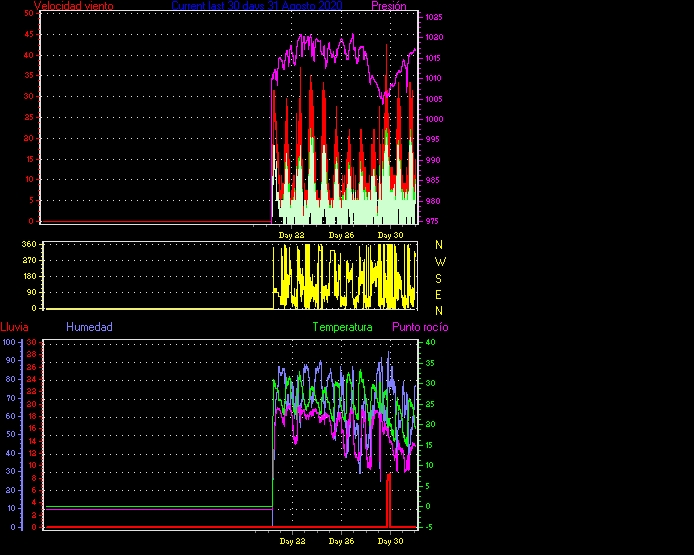The image size is (694, 555).
Task: Select the "Punto rocío" legend label
Action: [x=420, y=327]
